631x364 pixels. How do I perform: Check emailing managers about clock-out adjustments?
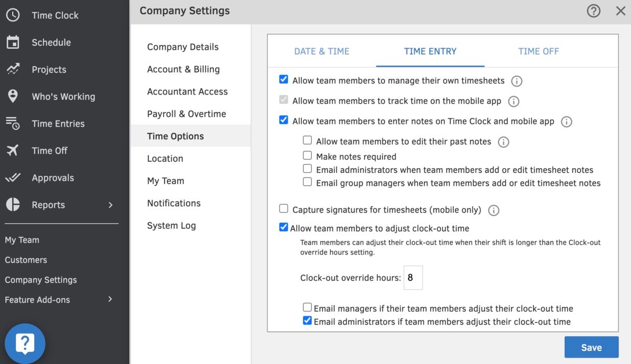[307, 308]
